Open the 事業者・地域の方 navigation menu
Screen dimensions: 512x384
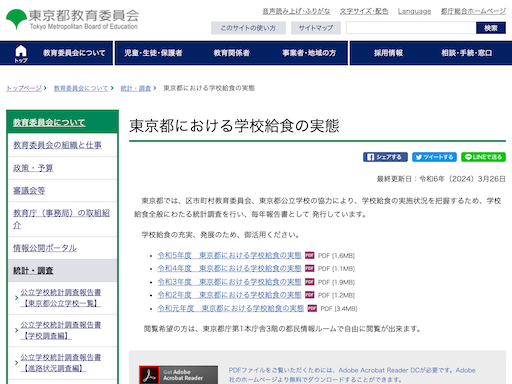(x=309, y=53)
